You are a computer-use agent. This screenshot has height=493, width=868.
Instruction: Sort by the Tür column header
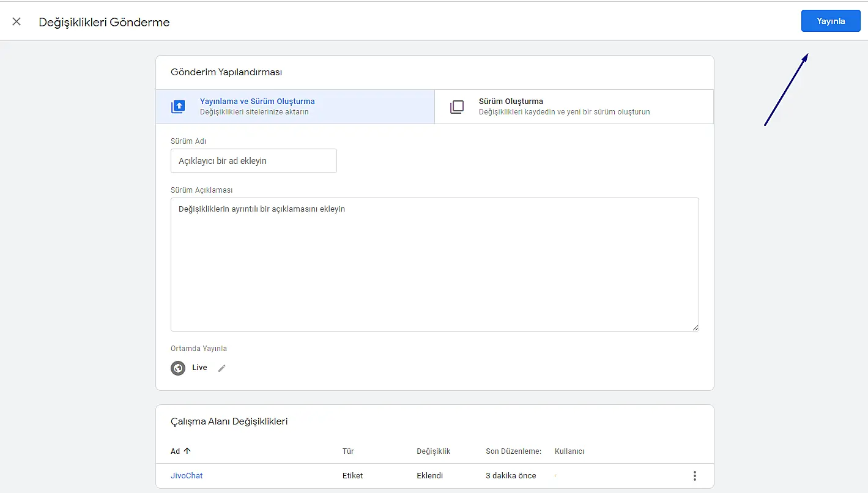coord(348,451)
